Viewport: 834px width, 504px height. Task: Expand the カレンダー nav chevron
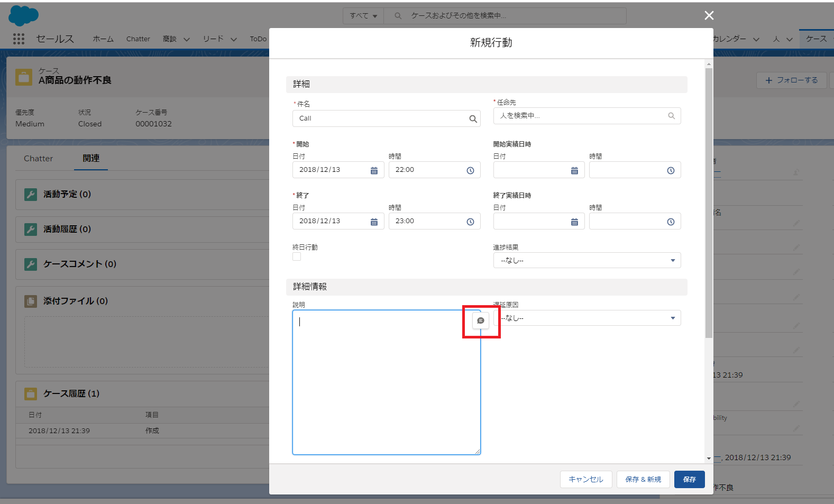756,39
